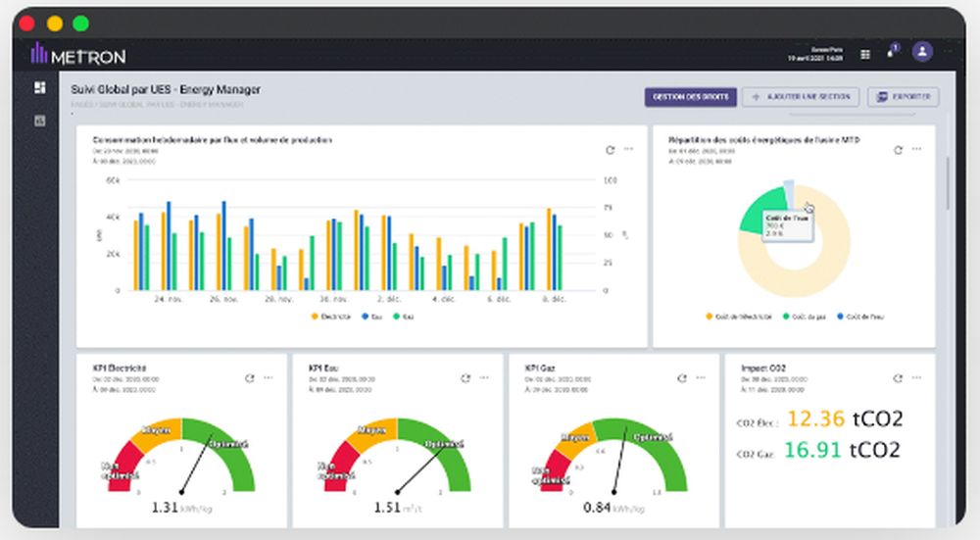Open more options of weekly consumption chart

(x=629, y=149)
